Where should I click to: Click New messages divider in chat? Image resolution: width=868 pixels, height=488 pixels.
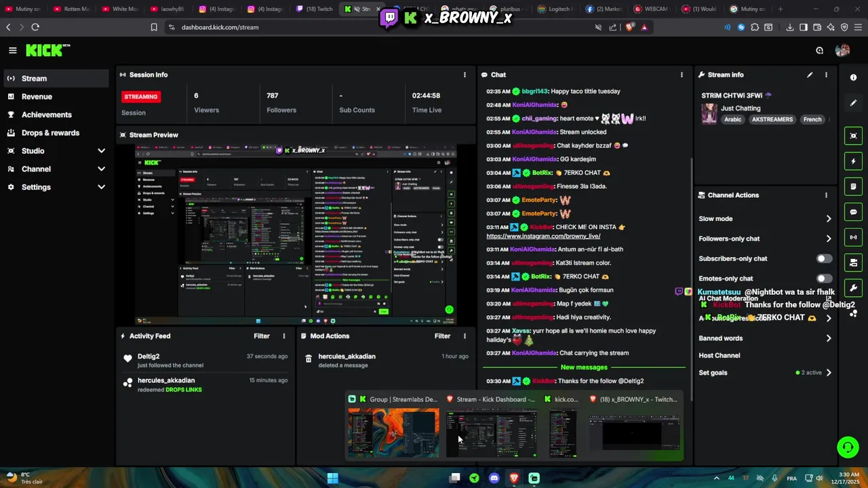point(584,367)
